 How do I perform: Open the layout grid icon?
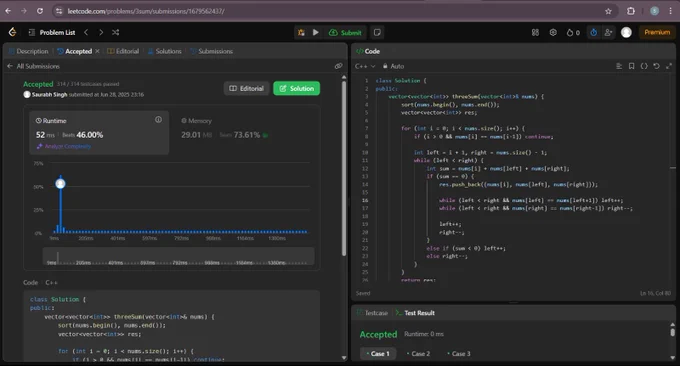click(x=535, y=33)
